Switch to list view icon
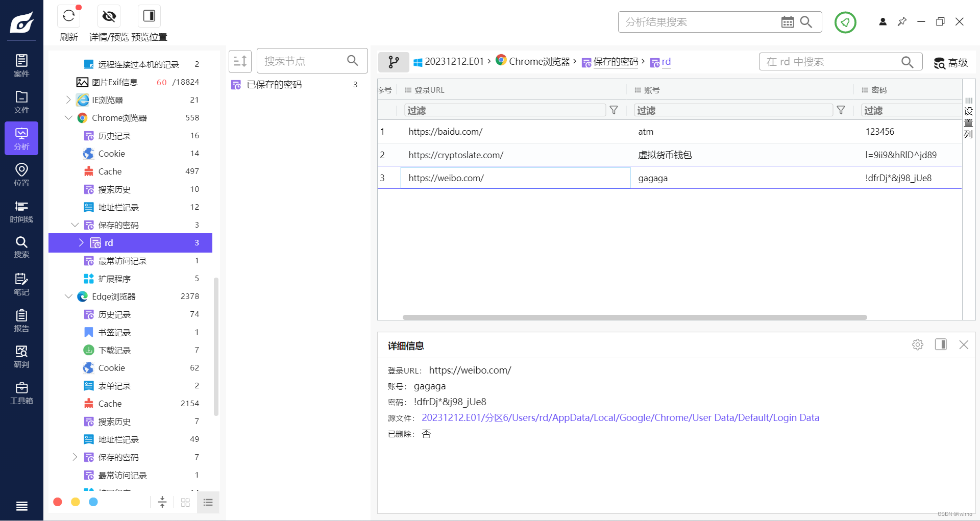The height and width of the screenshot is (521, 980). pos(208,503)
